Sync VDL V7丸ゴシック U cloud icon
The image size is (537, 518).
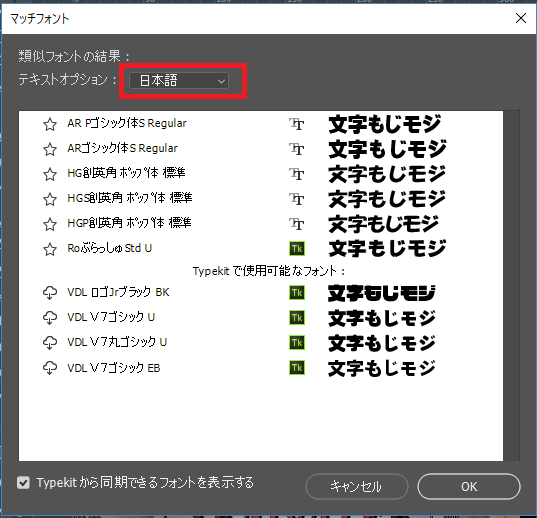(x=50, y=343)
